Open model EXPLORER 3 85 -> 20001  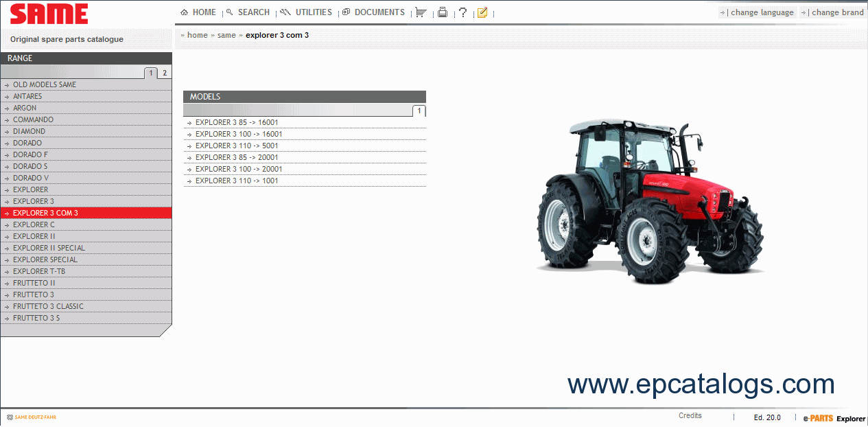click(x=305, y=157)
